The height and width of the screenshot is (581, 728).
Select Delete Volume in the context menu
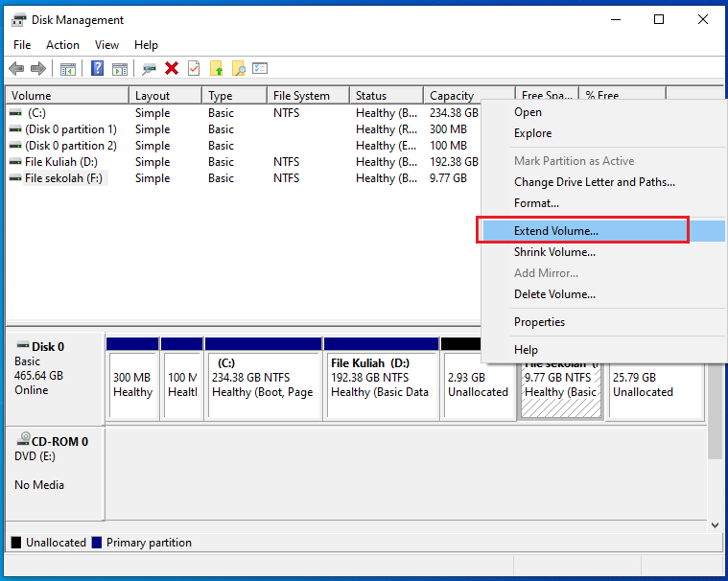554,294
